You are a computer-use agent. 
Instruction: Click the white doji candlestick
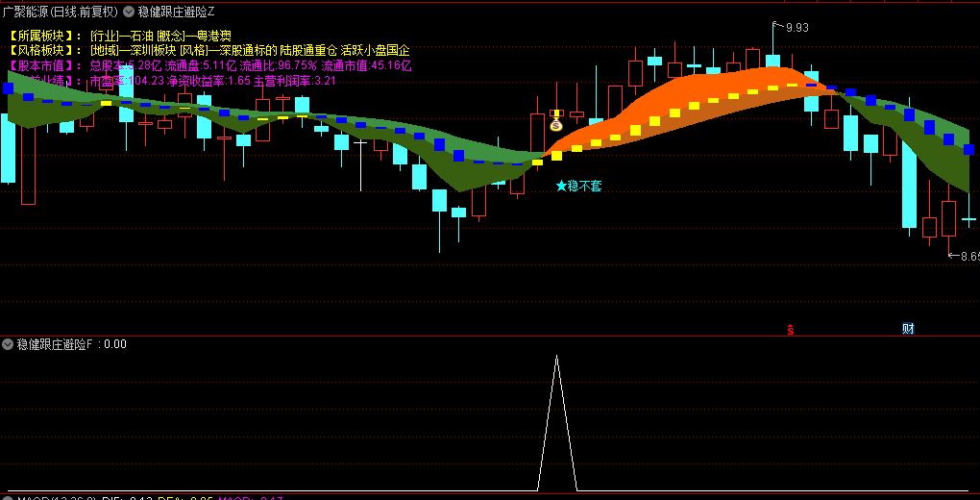click(360, 165)
